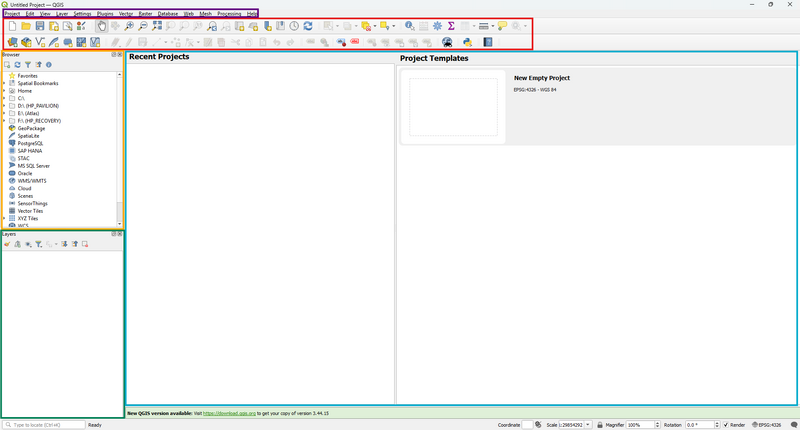Select WMS/WMTS in Browser tree
The height and width of the screenshot is (430, 800).
click(x=32, y=181)
